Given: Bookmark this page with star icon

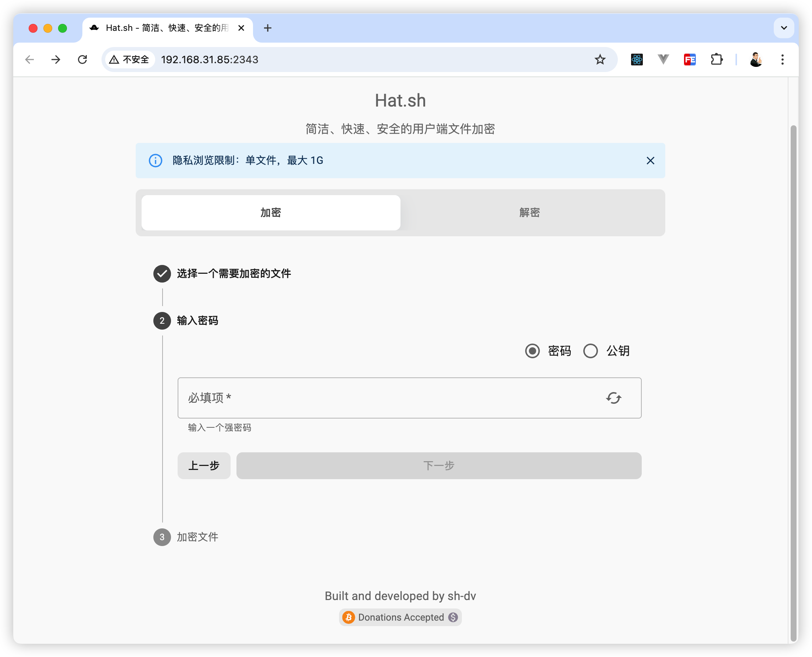Looking at the screenshot, I should click(x=599, y=60).
